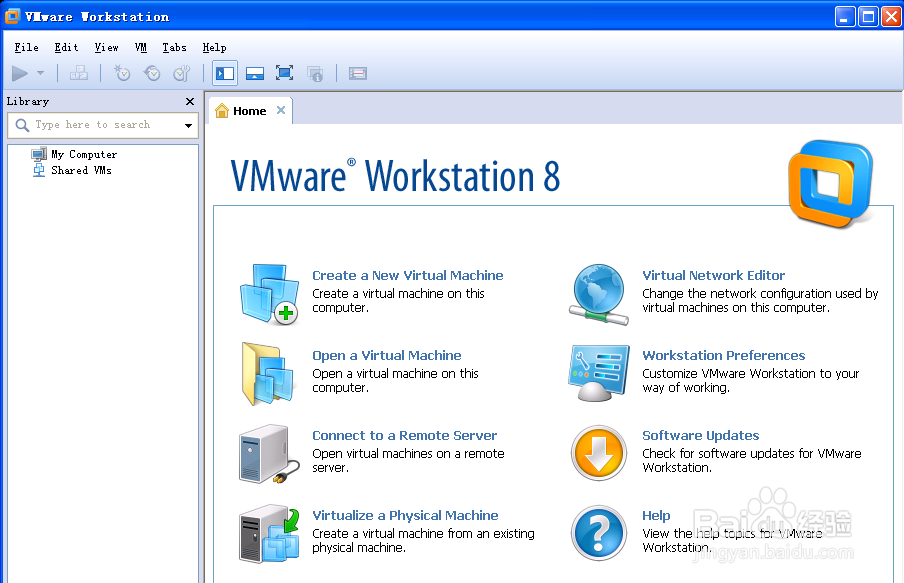904x583 pixels.
Task: Toggle the Library sidebar view icon
Action: tap(225, 73)
